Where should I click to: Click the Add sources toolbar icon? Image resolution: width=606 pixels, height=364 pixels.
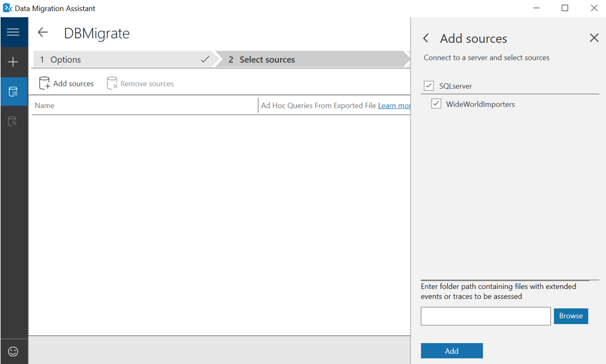point(44,83)
